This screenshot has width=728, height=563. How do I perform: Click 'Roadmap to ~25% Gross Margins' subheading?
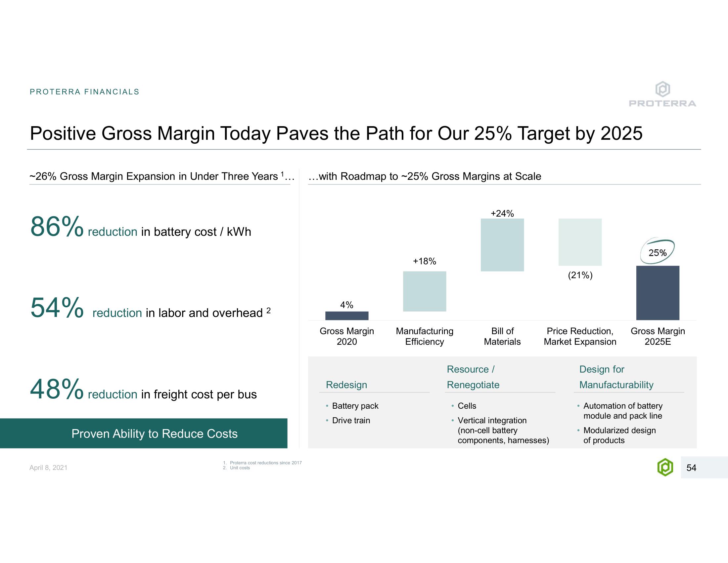coord(425,176)
